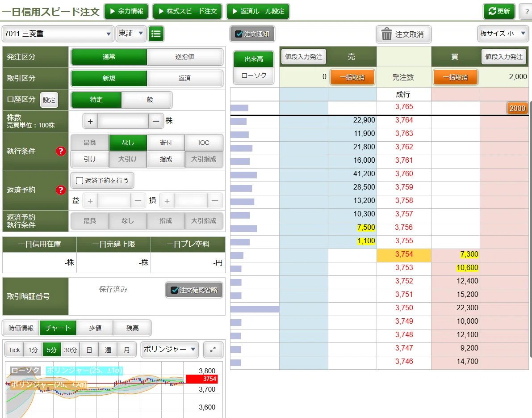
Task: Click the trash 注文取消 button
Action: coord(403,34)
